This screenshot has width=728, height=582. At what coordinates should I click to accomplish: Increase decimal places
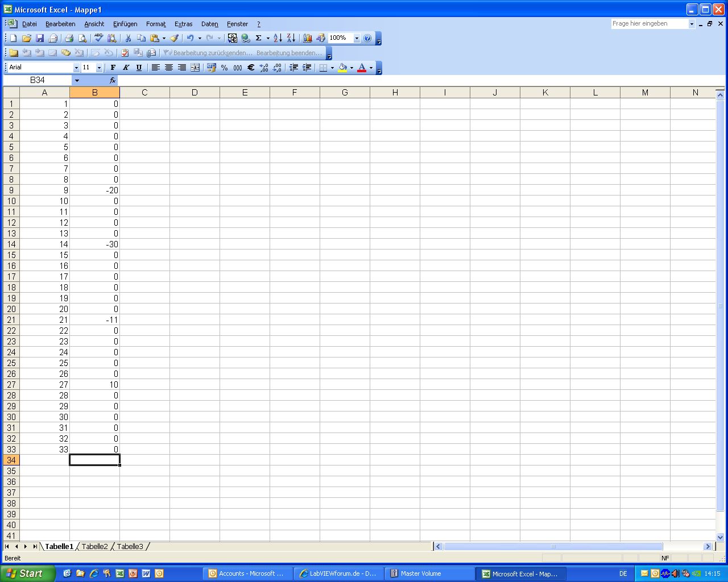(264, 68)
